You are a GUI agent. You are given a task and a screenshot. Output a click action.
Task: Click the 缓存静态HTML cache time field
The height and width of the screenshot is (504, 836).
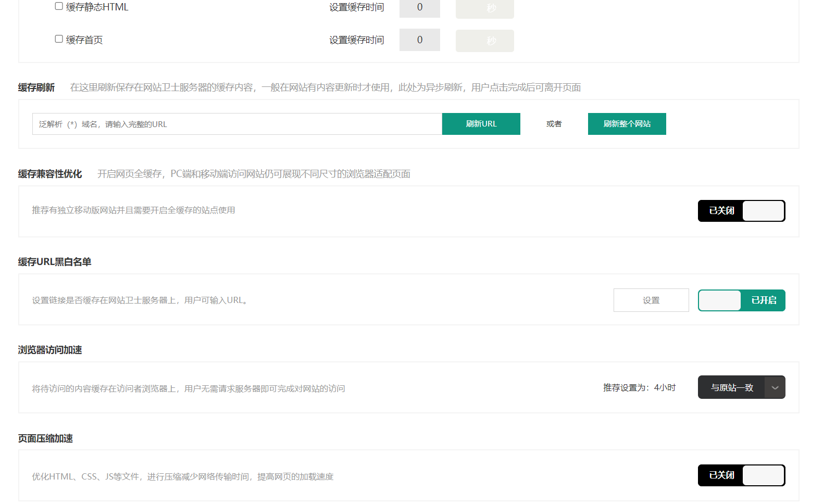[419, 8]
